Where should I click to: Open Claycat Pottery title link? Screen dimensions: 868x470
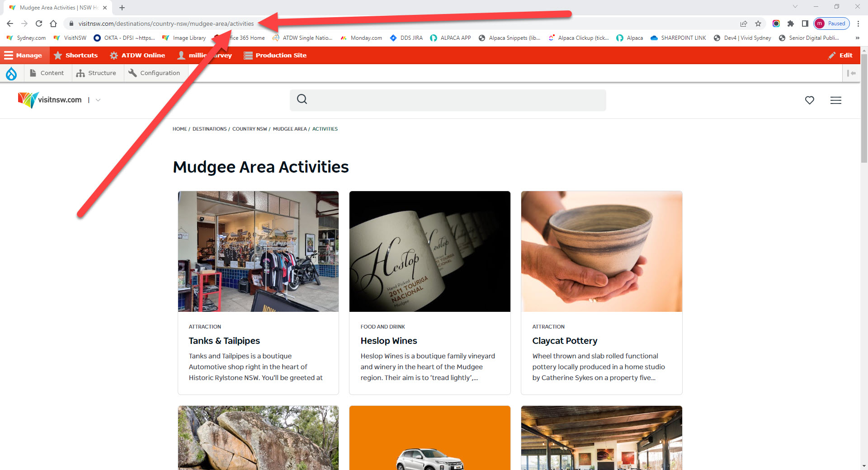(565, 341)
